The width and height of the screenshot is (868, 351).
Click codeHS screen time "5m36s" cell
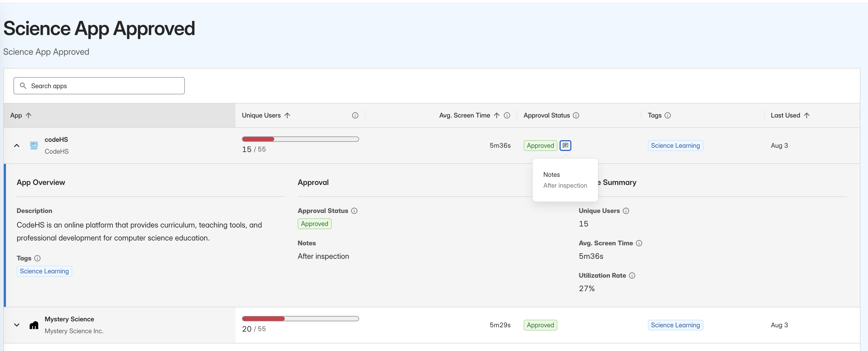(500, 146)
